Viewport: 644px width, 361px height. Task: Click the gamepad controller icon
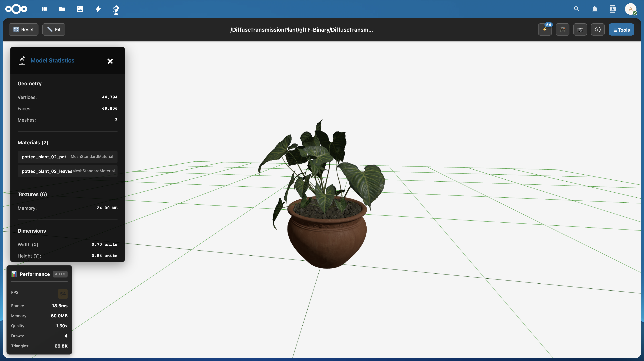click(562, 30)
